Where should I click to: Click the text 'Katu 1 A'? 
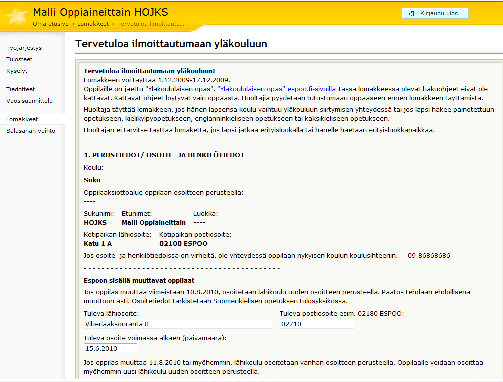(98, 244)
